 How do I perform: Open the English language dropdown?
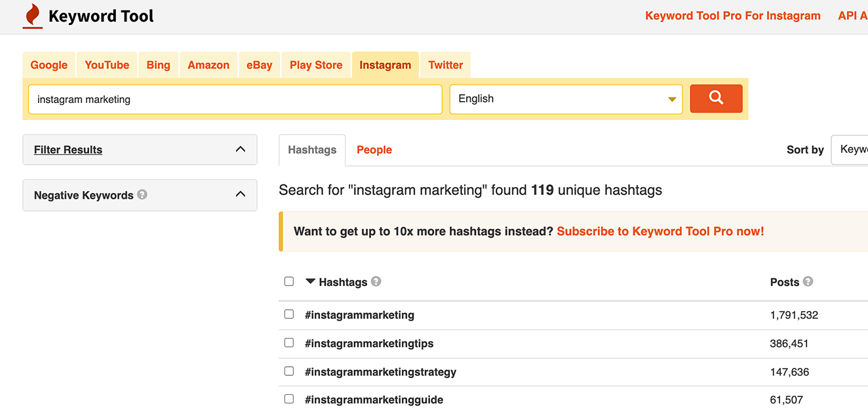click(565, 99)
